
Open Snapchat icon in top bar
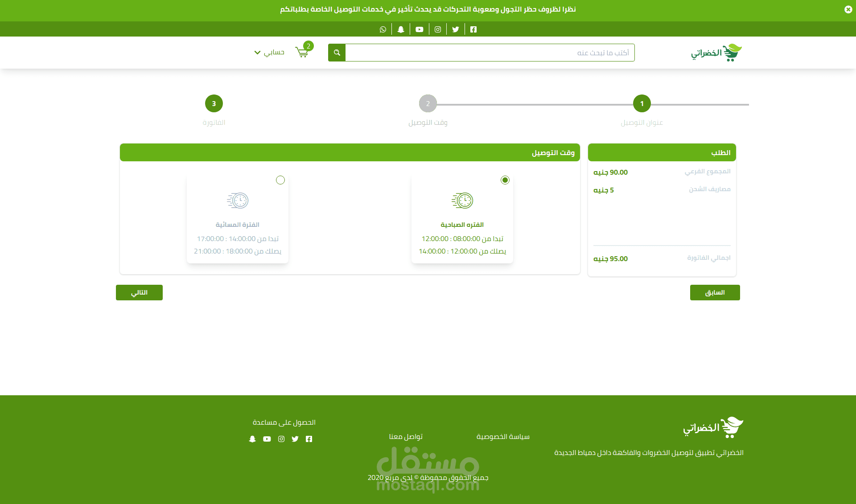[x=401, y=29]
